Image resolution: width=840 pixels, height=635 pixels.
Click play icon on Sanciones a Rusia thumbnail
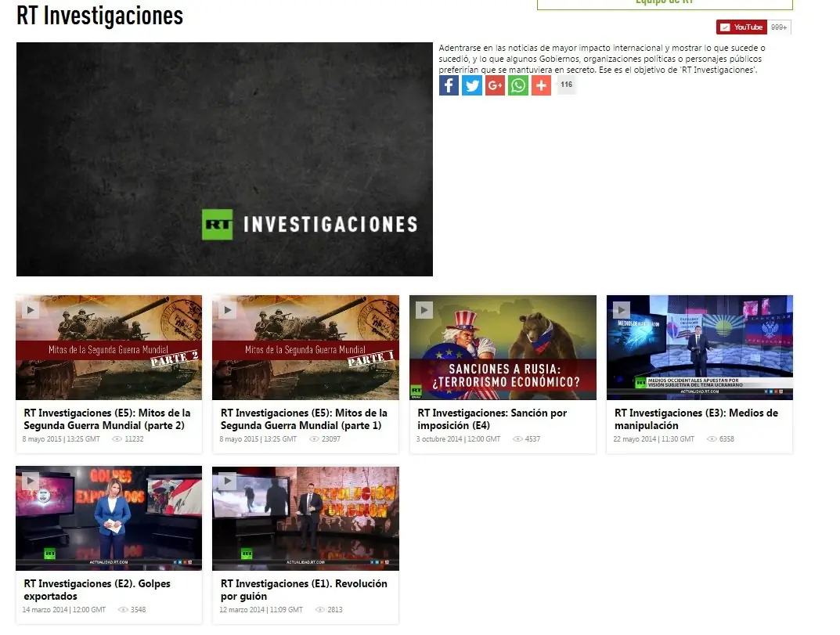coord(424,310)
